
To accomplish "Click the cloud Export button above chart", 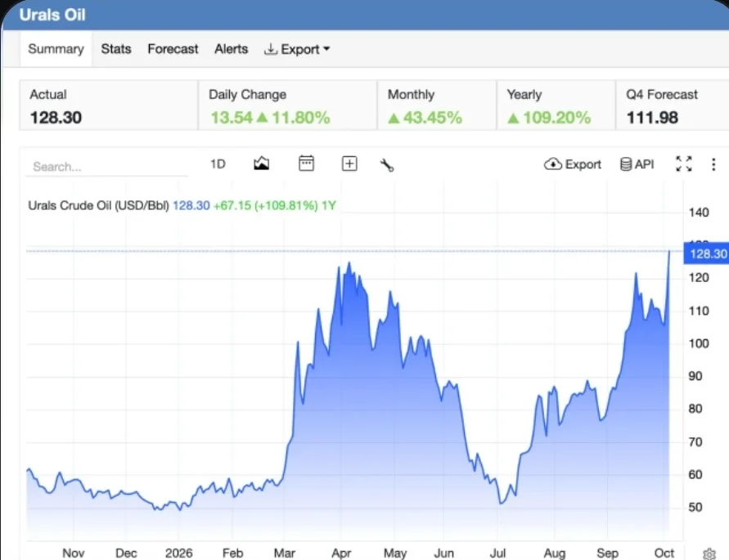I will (573, 164).
